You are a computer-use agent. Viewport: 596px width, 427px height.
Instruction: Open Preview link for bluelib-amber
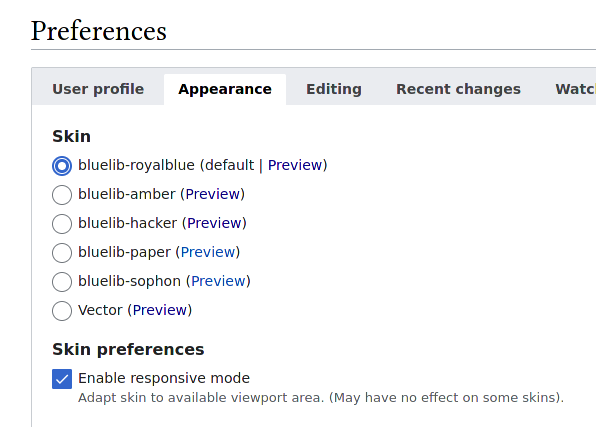pos(212,194)
